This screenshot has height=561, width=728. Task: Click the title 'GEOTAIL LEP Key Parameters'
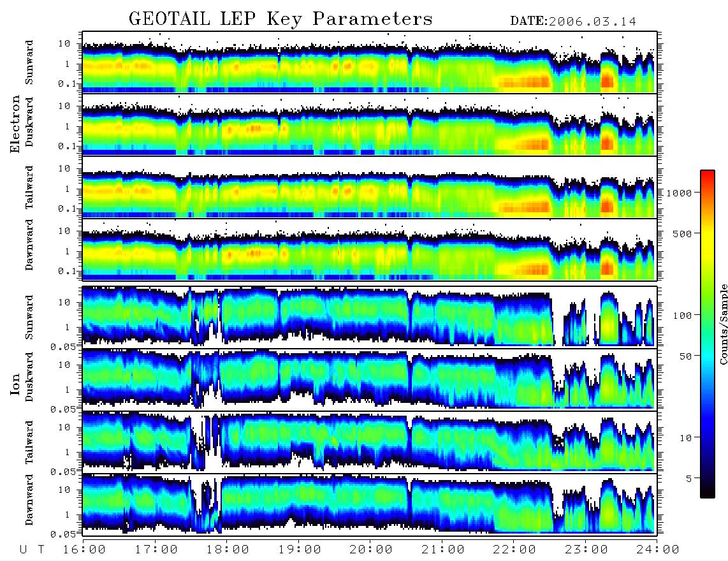[x=280, y=19]
